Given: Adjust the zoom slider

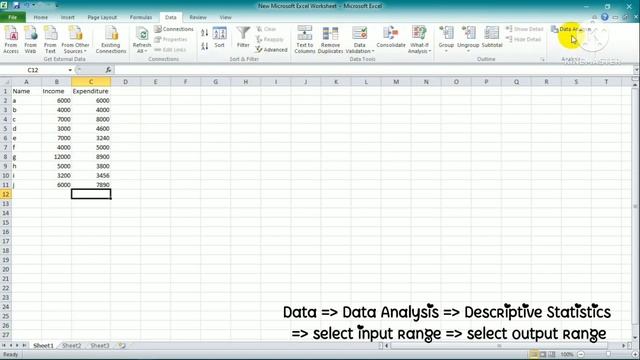Looking at the screenshot, I should pyautogui.click(x=608, y=355).
